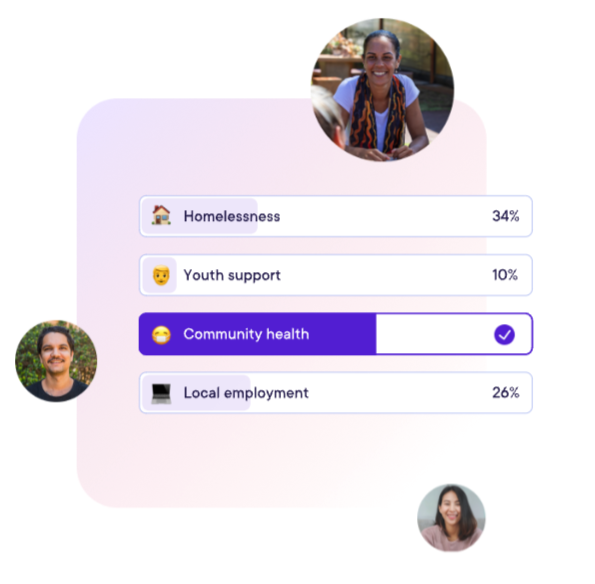Click the 34% result on Homelessness

tap(505, 216)
